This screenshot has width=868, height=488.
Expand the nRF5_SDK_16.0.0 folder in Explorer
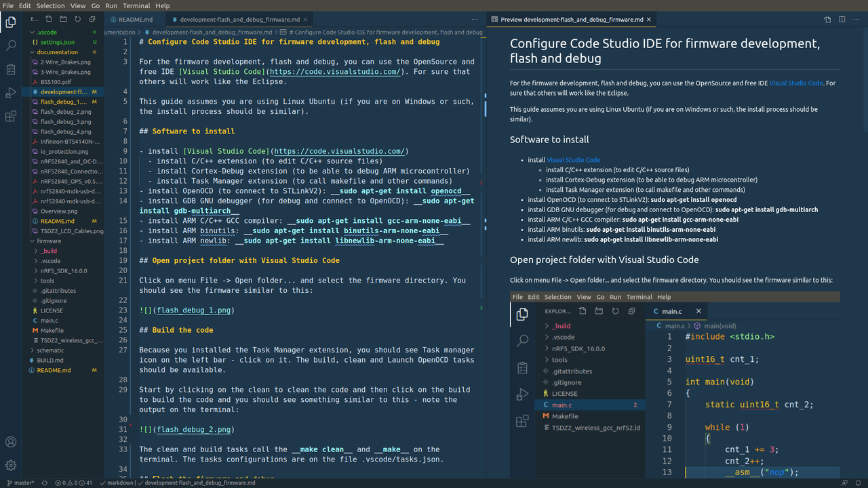click(x=63, y=270)
